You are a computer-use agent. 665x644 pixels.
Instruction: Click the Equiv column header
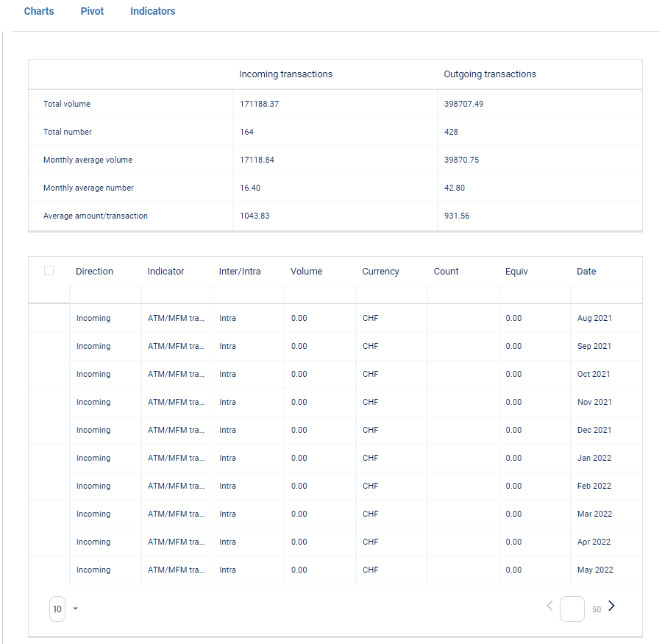516,272
